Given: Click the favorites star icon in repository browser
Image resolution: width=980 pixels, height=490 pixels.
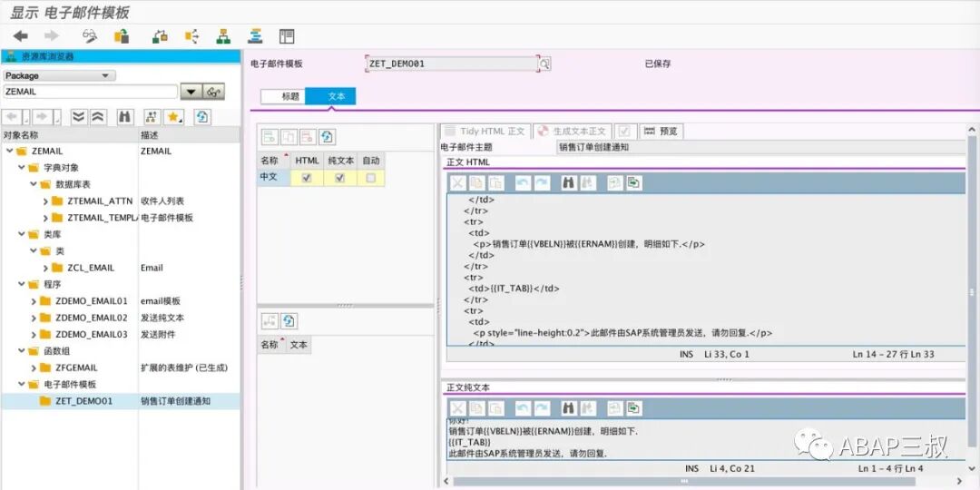Looking at the screenshot, I should coord(173,117).
